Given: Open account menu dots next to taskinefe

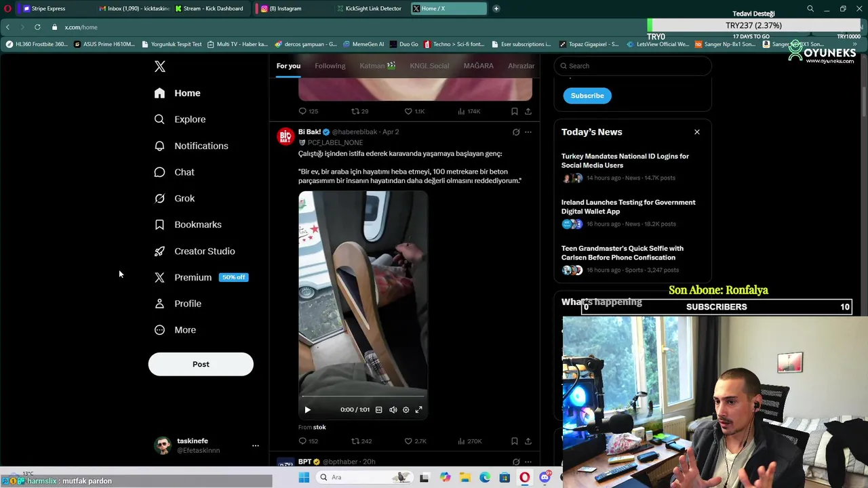Looking at the screenshot, I should [256, 445].
